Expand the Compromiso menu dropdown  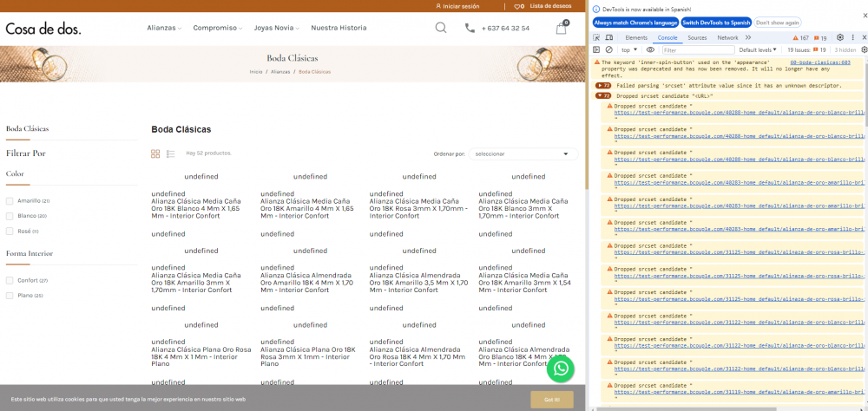[218, 28]
